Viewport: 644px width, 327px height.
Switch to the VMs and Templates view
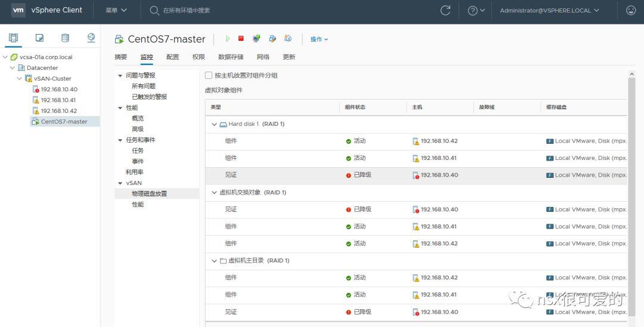click(39, 38)
